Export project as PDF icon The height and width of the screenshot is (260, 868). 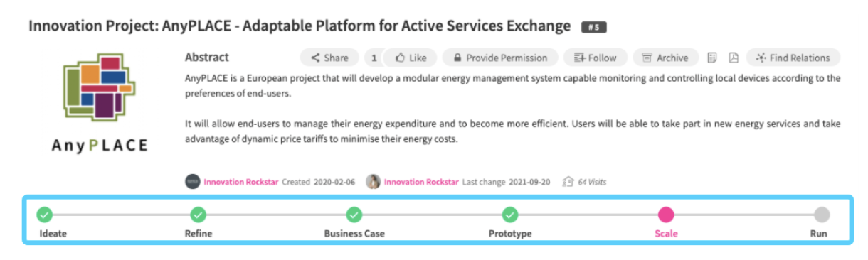pyautogui.click(x=733, y=58)
